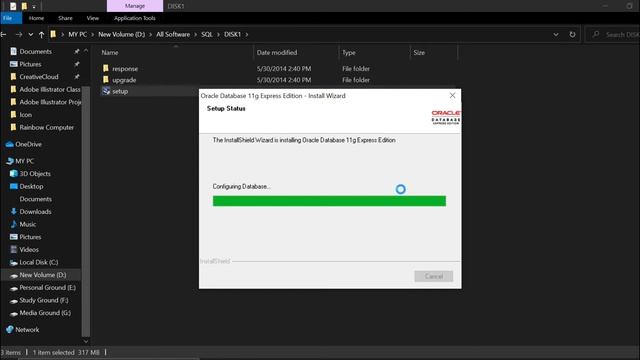Screen dimensions: 640x360
Task: Click the green installation progress bar
Action: click(x=329, y=201)
